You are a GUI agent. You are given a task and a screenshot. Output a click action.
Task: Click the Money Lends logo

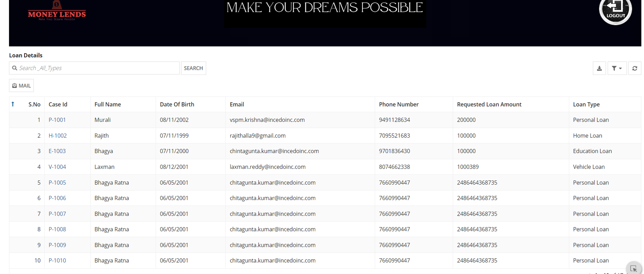(x=57, y=11)
